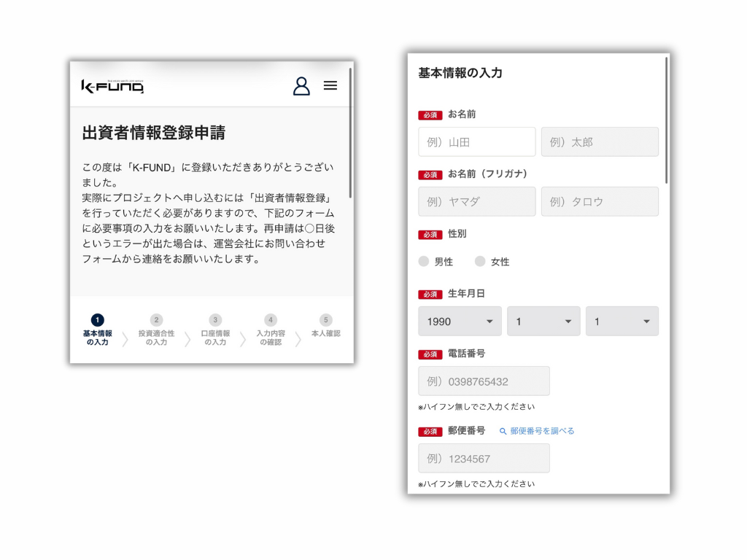The width and height of the screenshot is (747, 560).
Task: Open the birth year dropdown showing 1990
Action: [x=460, y=322]
